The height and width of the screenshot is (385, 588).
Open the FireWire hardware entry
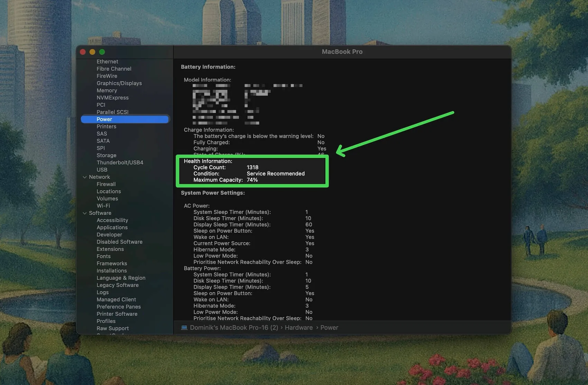pos(107,76)
